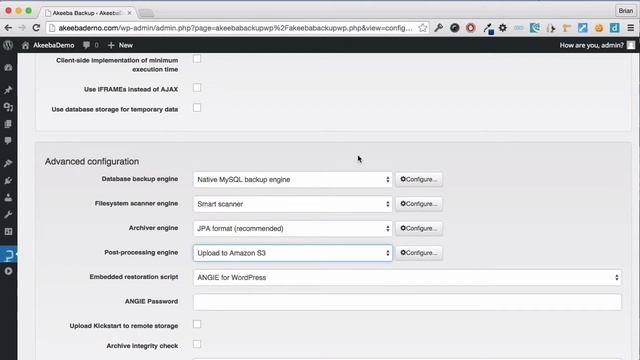Click the collapse menu icon in sidebar

(x=8, y=271)
